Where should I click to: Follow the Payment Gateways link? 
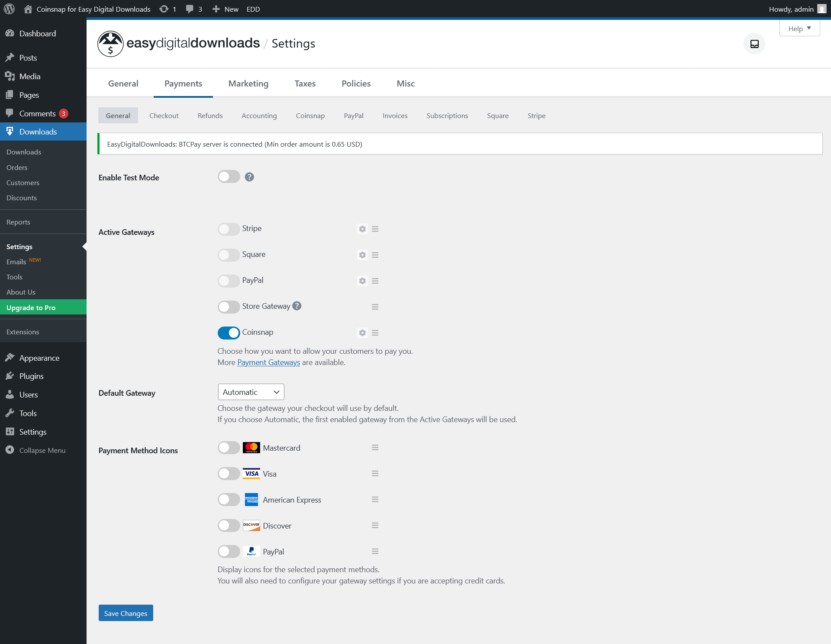pos(268,362)
